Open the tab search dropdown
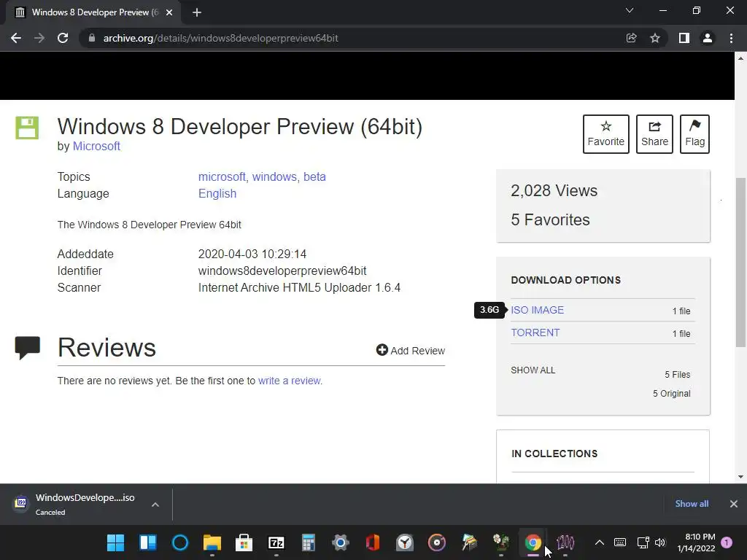This screenshot has height=560, width=747. (x=630, y=10)
